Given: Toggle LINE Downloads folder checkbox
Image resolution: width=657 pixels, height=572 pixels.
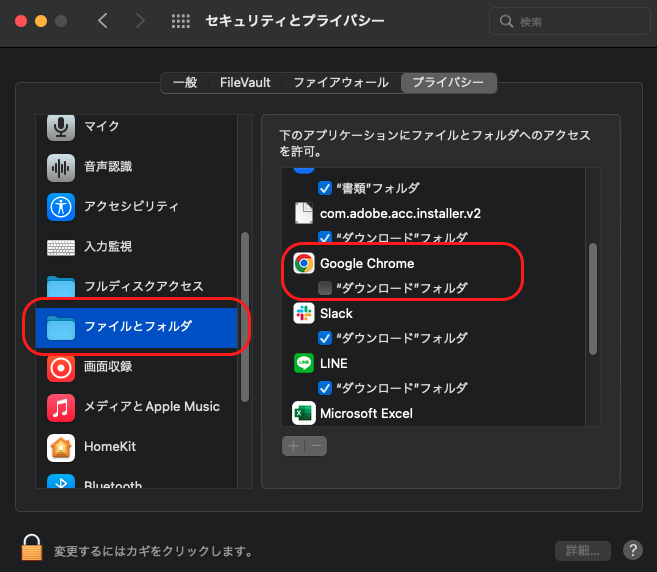Looking at the screenshot, I should tap(324, 388).
